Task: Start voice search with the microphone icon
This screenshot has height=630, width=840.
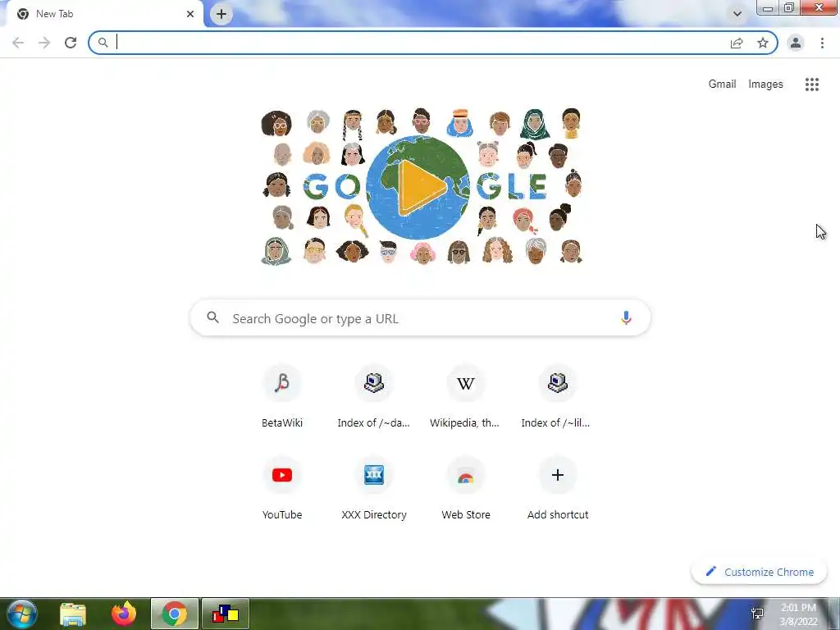Action: pyautogui.click(x=626, y=317)
